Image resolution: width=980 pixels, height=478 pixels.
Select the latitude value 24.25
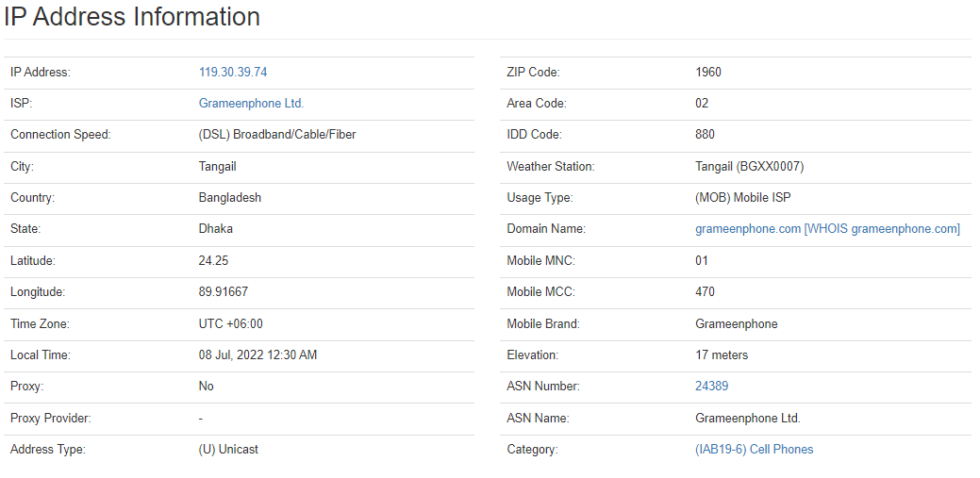[x=213, y=260]
